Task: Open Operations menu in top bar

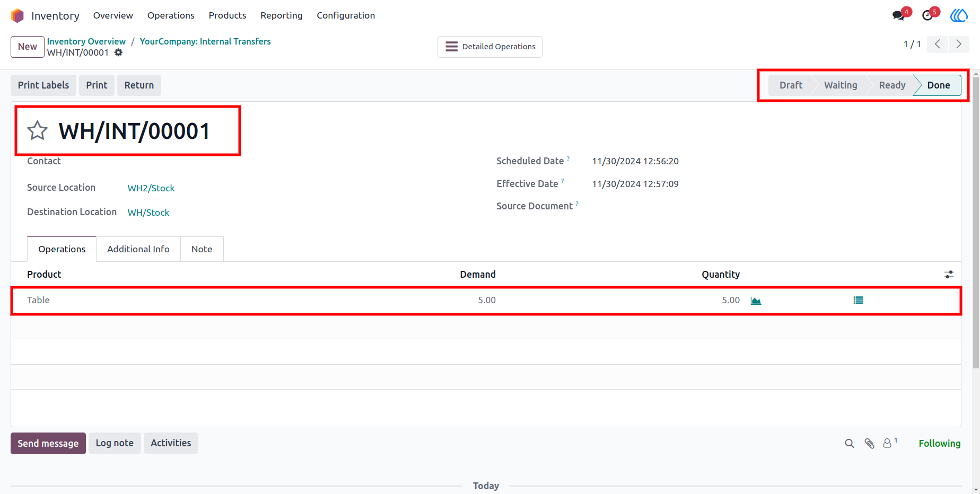Action: 171,15
